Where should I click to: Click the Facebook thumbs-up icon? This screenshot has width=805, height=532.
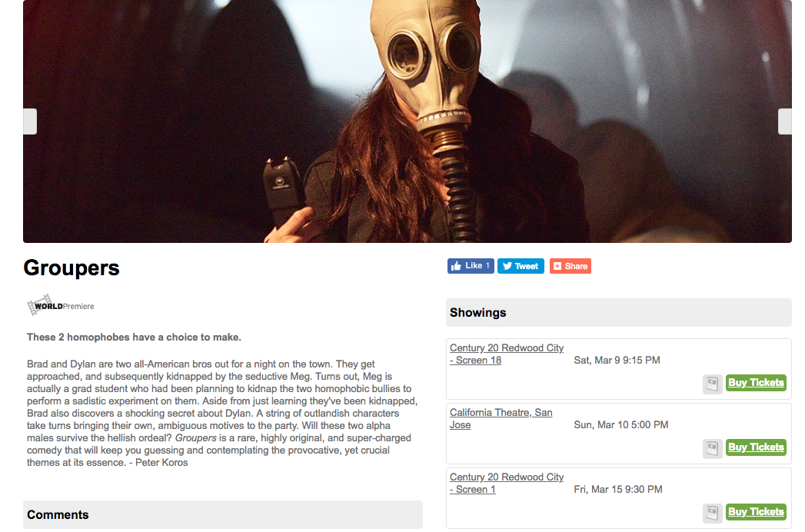[456, 266]
